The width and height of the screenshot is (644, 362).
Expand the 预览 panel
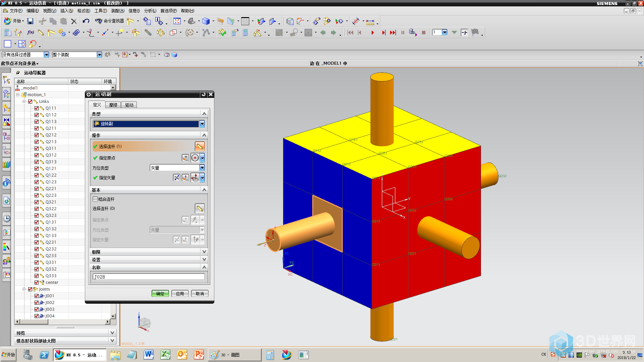coord(112,333)
